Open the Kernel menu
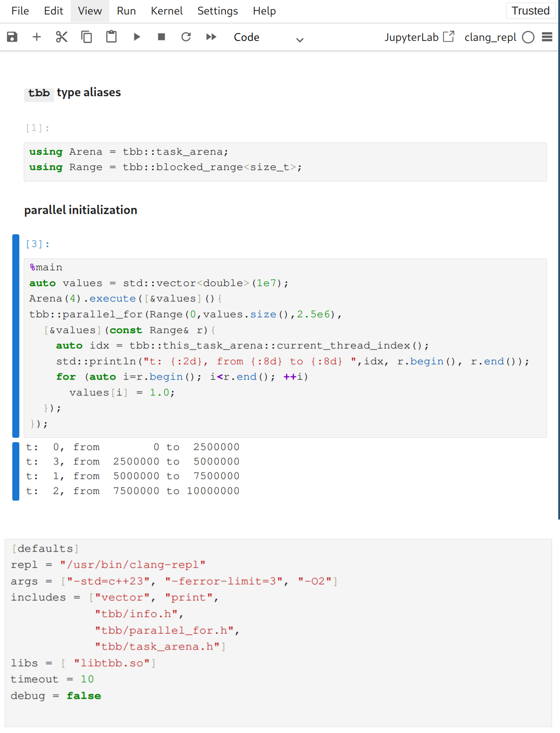The height and width of the screenshot is (733, 560). 166,11
